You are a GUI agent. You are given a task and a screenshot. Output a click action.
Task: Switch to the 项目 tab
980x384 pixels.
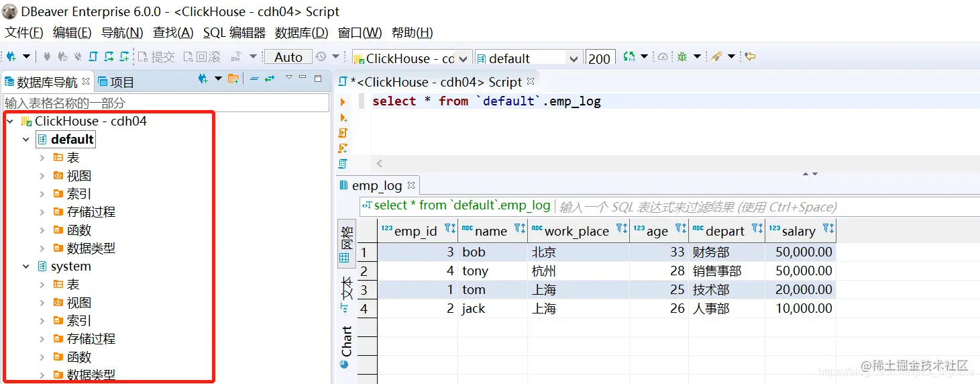pyautogui.click(x=116, y=82)
